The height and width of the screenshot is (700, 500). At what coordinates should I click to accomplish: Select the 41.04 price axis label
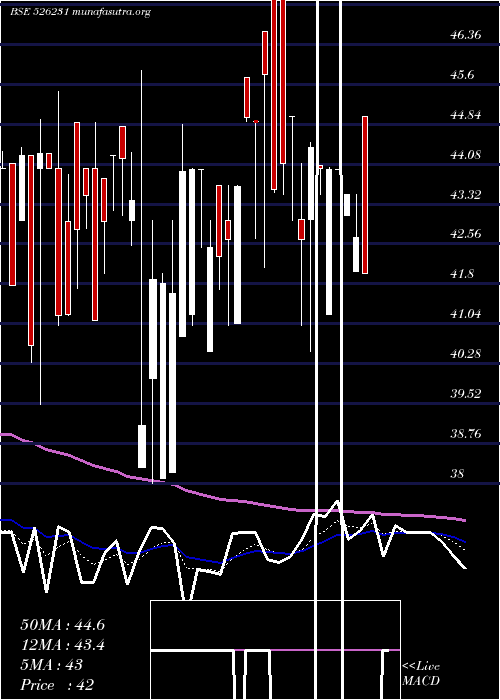[466, 313]
